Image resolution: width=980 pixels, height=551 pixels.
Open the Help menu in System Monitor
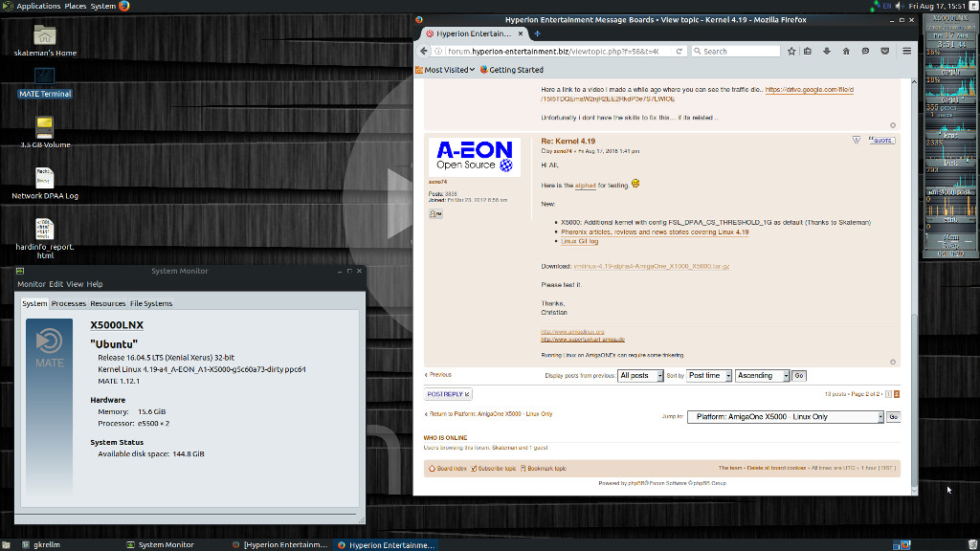pyautogui.click(x=95, y=284)
